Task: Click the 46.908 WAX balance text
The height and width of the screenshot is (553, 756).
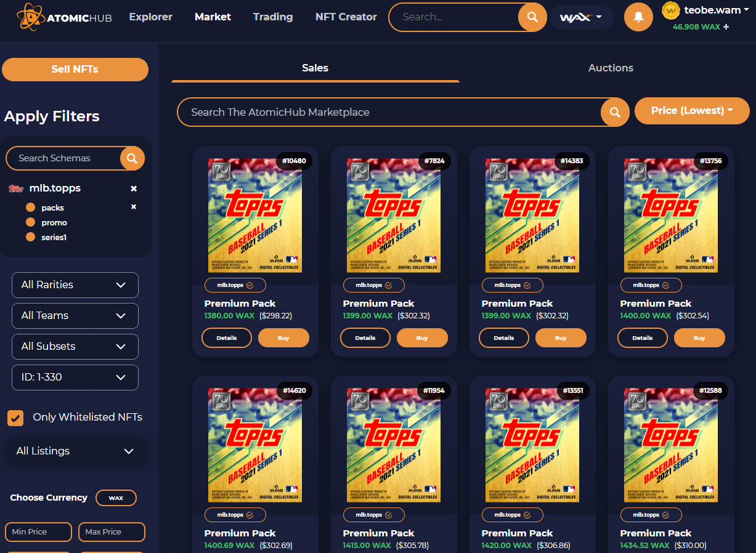Action: [696, 27]
